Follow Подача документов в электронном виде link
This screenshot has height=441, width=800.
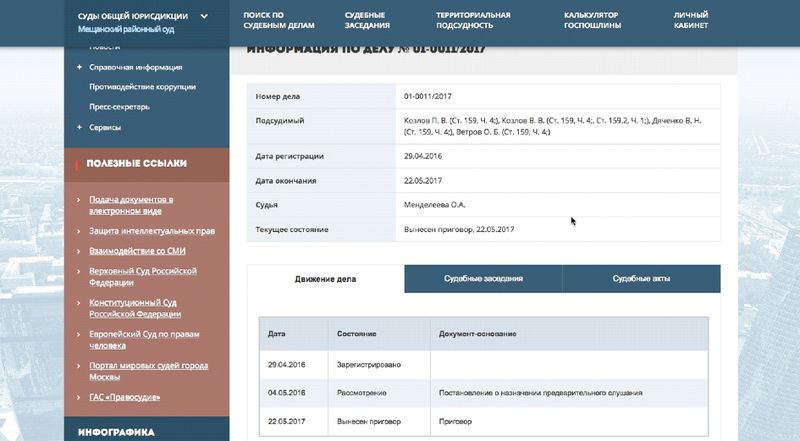(131, 205)
